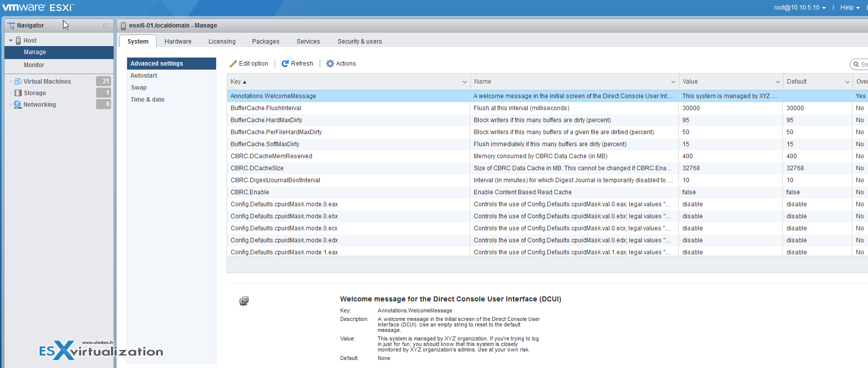The width and height of the screenshot is (868, 368).
Task: Click the host icon beside esxi6-01.localdomain title
Action: (123, 26)
